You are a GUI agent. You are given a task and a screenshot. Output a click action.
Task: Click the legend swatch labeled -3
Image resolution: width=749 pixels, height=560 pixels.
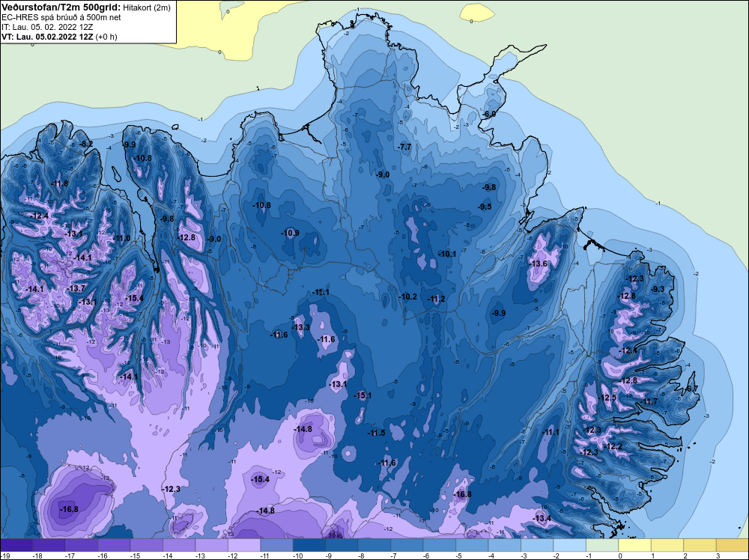pos(537,546)
